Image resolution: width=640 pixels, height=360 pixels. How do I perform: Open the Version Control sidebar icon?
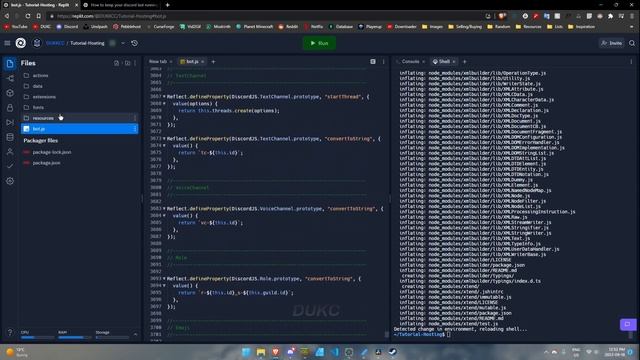point(10,78)
